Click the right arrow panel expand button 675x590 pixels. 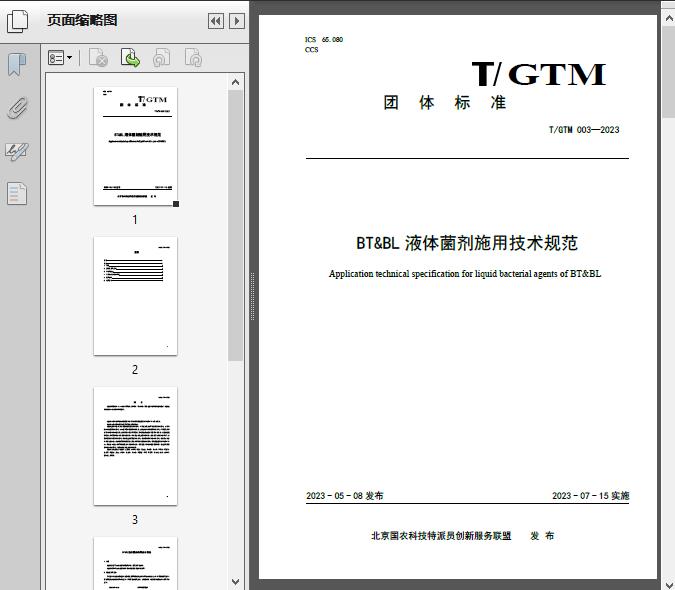tap(236, 21)
